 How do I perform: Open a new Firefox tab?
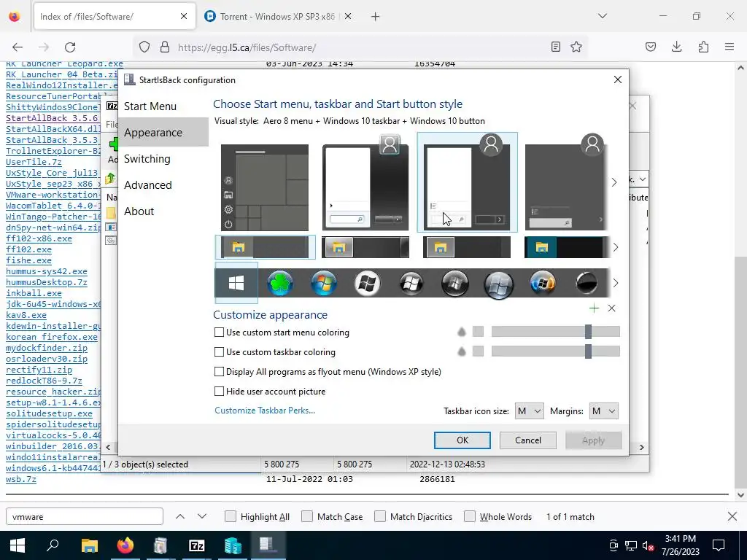(x=376, y=17)
